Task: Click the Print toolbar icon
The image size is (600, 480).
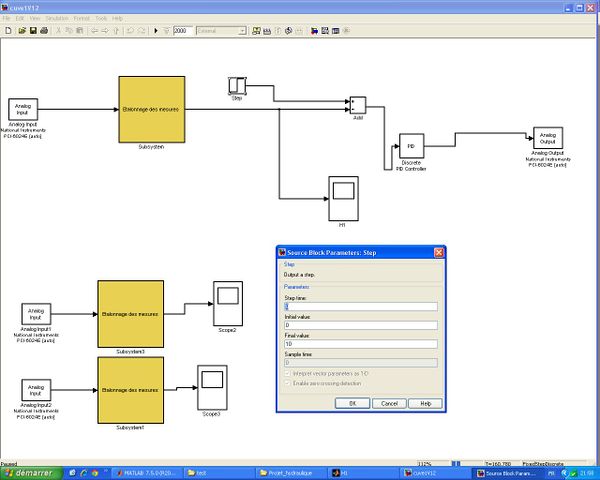Action: coord(44,31)
